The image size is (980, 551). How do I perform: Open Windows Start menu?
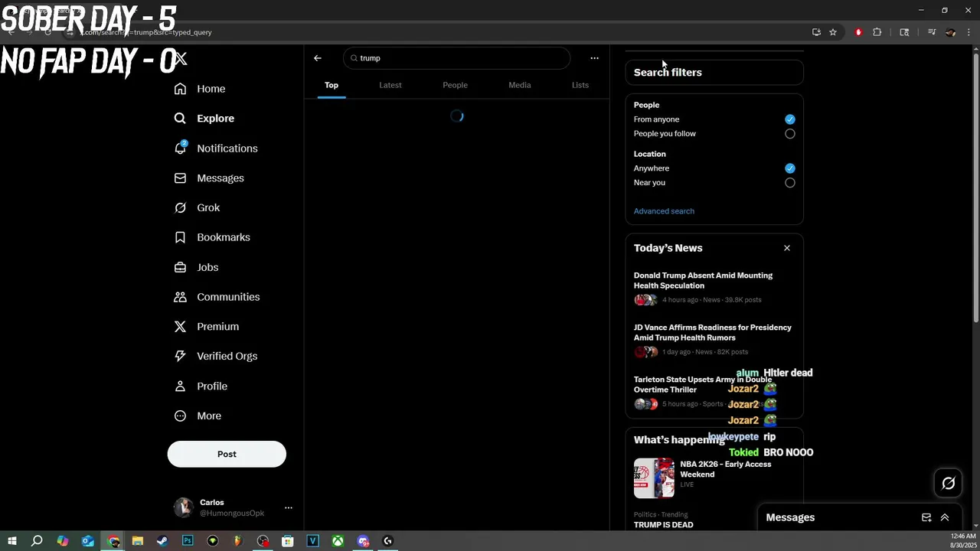click(11, 541)
